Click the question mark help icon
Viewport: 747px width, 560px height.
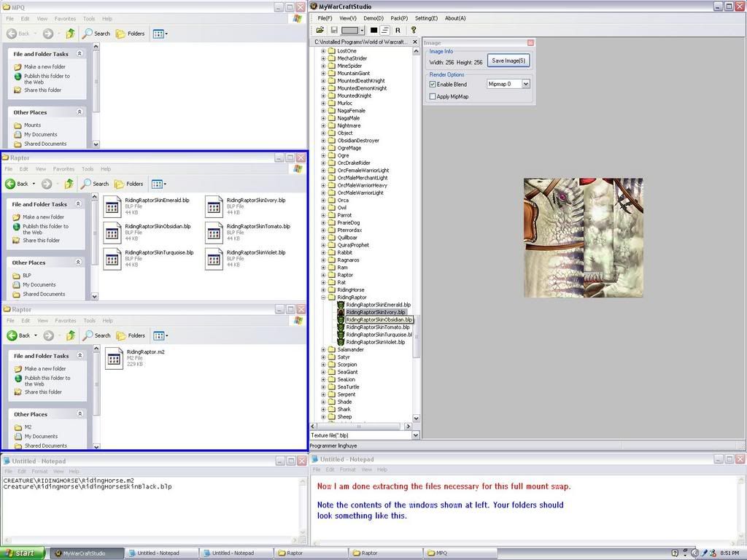tap(414, 29)
